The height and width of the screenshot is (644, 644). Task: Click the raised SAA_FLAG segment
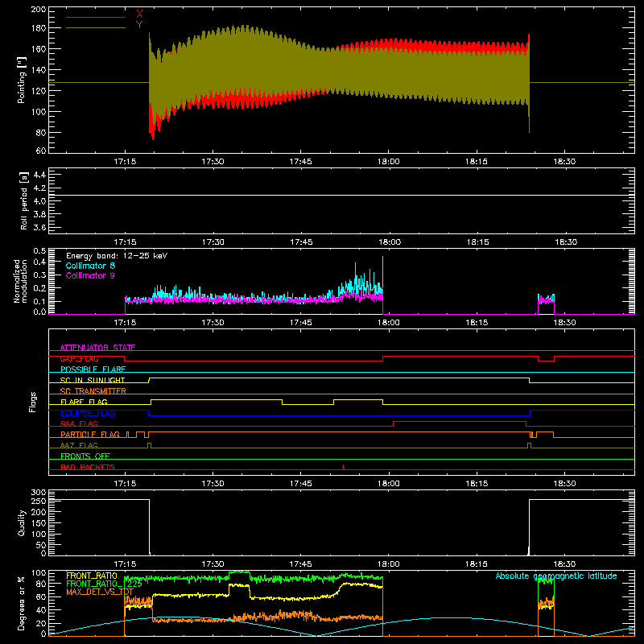(460, 422)
